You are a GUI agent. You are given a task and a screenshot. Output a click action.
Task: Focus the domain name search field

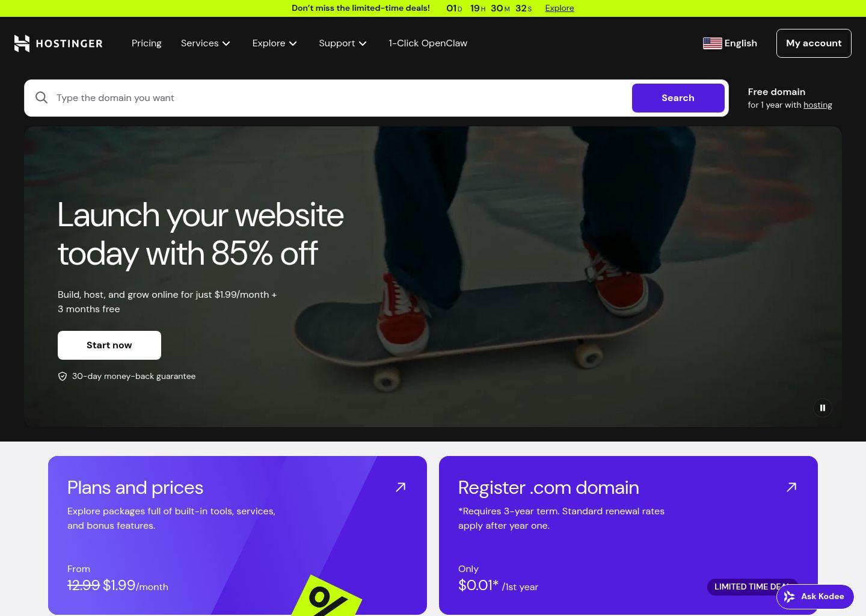tap(340, 98)
